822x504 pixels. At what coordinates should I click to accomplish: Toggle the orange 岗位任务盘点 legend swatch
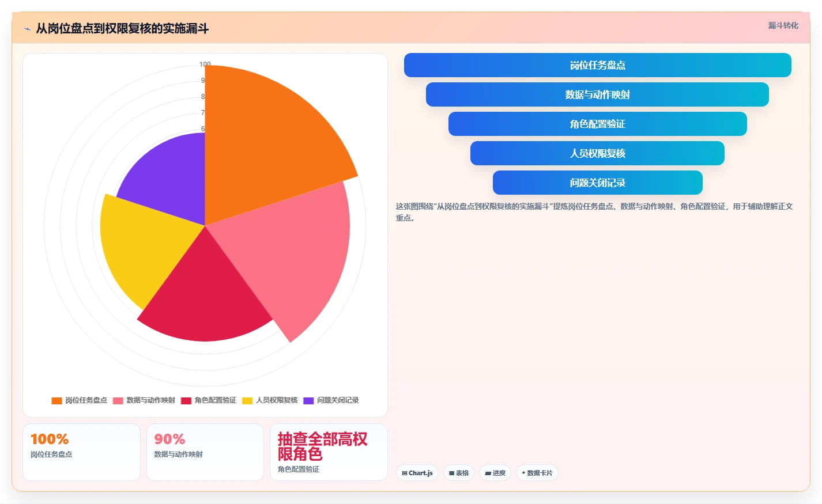pos(56,400)
